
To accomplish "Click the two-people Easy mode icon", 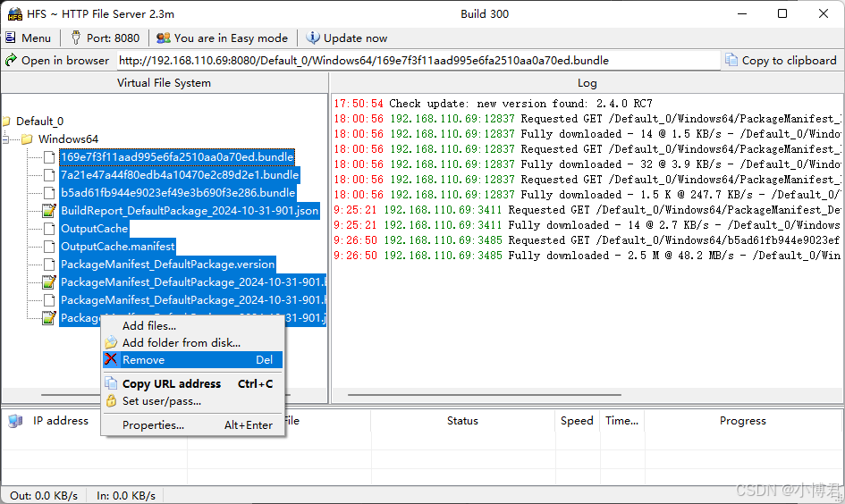I will tap(164, 38).
